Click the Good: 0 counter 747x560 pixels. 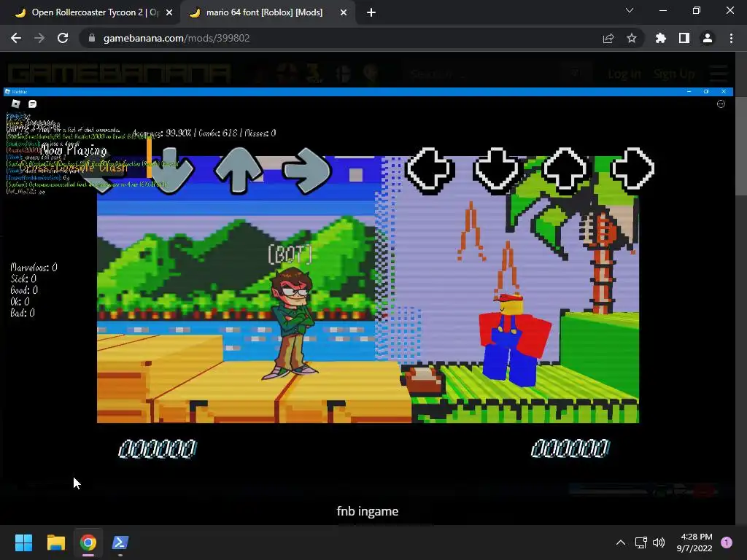click(24, 290)
